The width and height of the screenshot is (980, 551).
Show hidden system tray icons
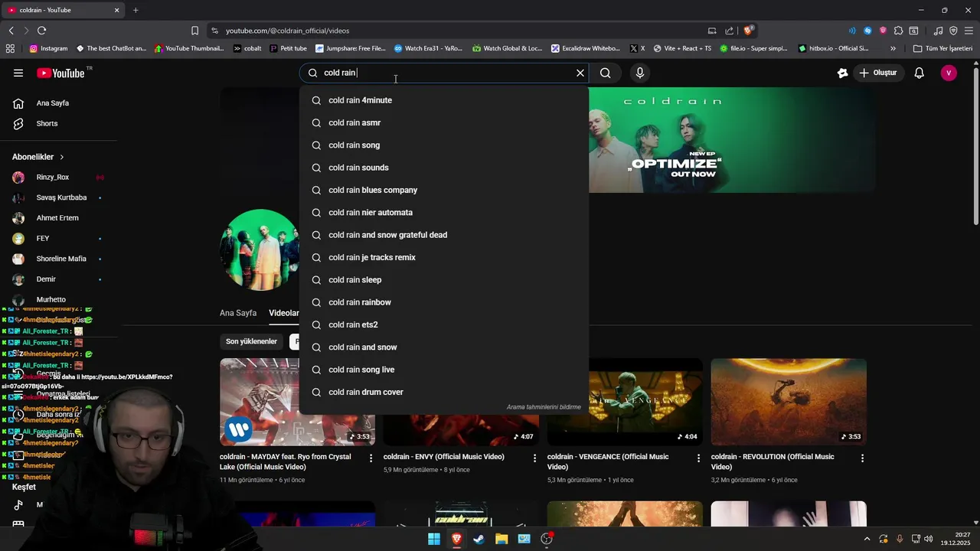pyautogui.click(x=867, y=539)
